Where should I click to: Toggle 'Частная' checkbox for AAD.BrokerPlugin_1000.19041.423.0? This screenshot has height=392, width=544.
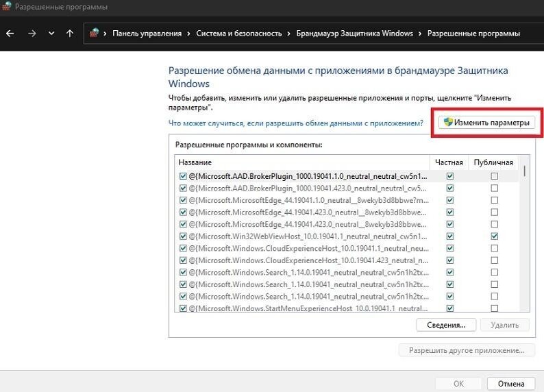tap(450, 188)
